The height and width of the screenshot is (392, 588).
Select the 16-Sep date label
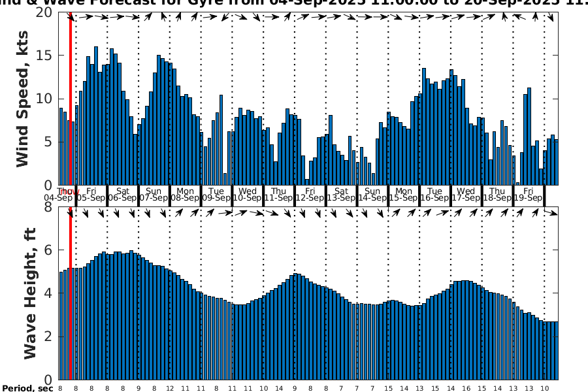click(434, 198)
